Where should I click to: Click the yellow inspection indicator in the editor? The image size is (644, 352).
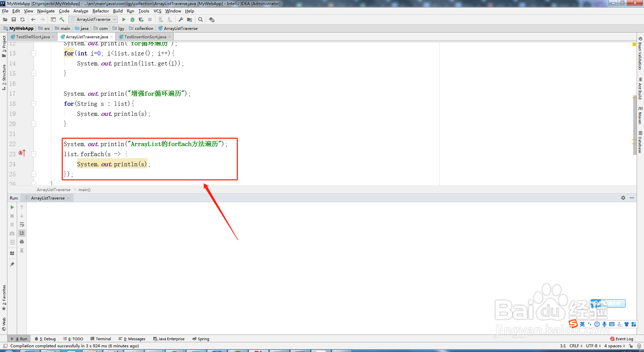pos(634,44)
